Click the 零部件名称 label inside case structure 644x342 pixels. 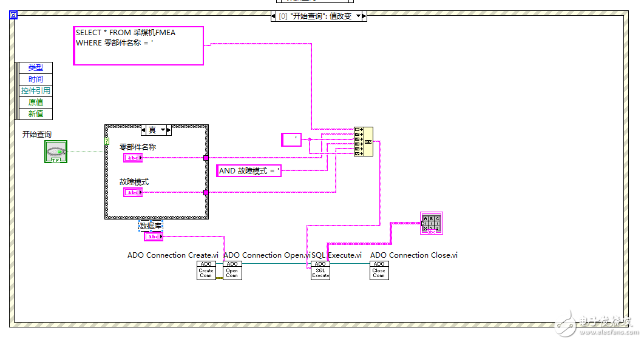[138, 147]
